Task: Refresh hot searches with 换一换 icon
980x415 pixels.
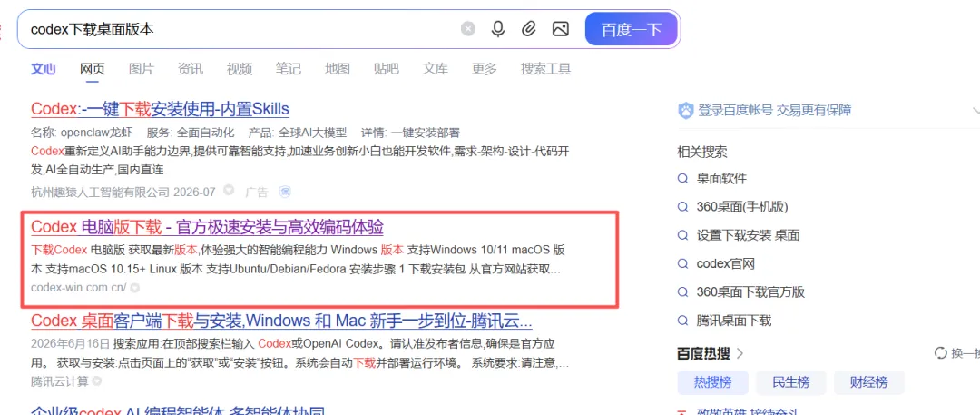Action: coord(940,353)
